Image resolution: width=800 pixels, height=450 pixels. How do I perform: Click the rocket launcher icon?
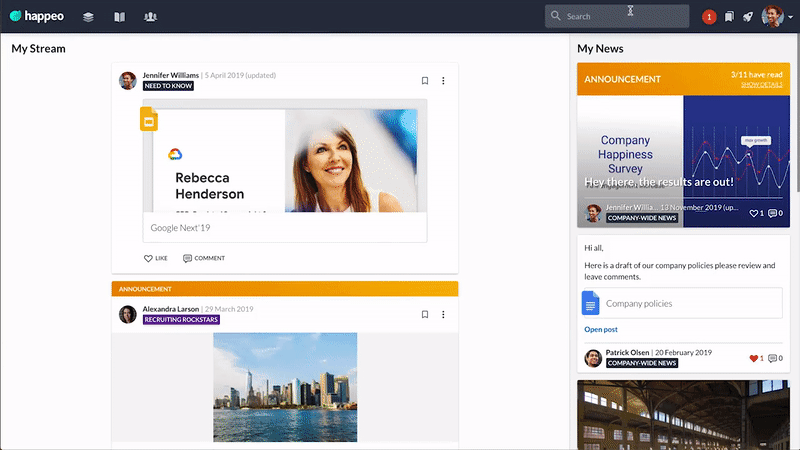click(x=748, y=17)
